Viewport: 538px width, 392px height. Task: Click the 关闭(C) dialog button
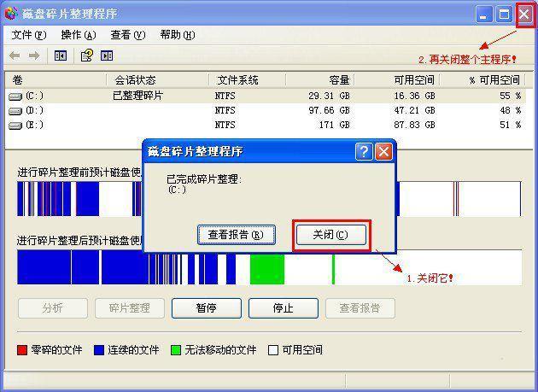pyautogui.click(x=331, y=235)
